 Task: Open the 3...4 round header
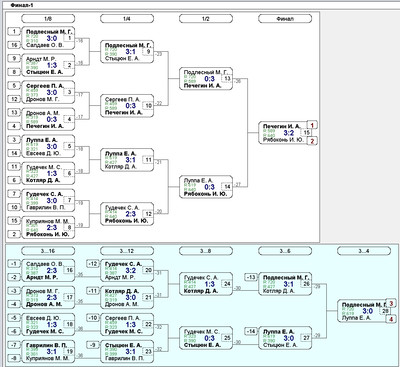tap(364, 251)
